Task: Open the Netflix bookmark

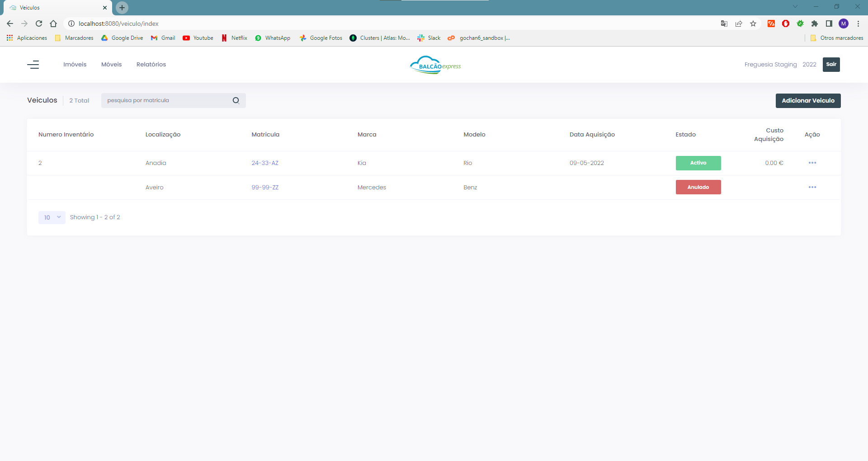Action: pos(234,38)
